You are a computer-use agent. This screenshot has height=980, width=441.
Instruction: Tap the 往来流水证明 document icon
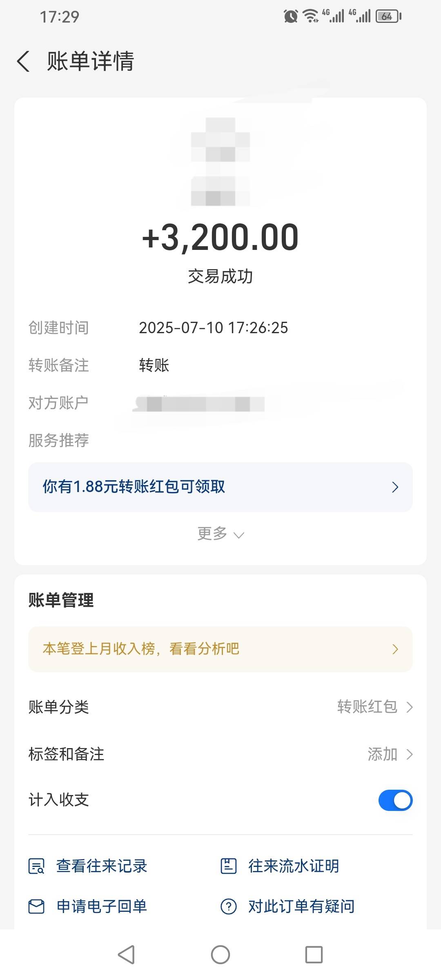pyautogui.click(x=229, y=866)
